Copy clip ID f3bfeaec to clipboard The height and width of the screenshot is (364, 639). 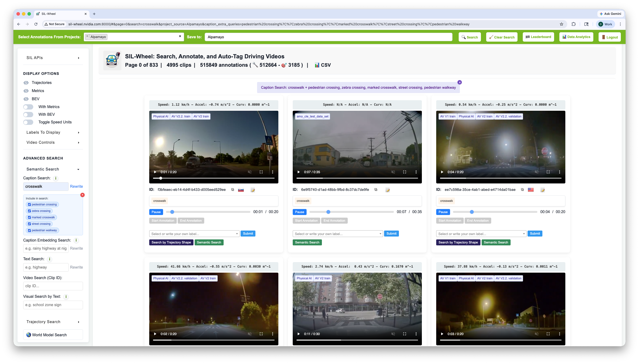(x=232, y=190)
